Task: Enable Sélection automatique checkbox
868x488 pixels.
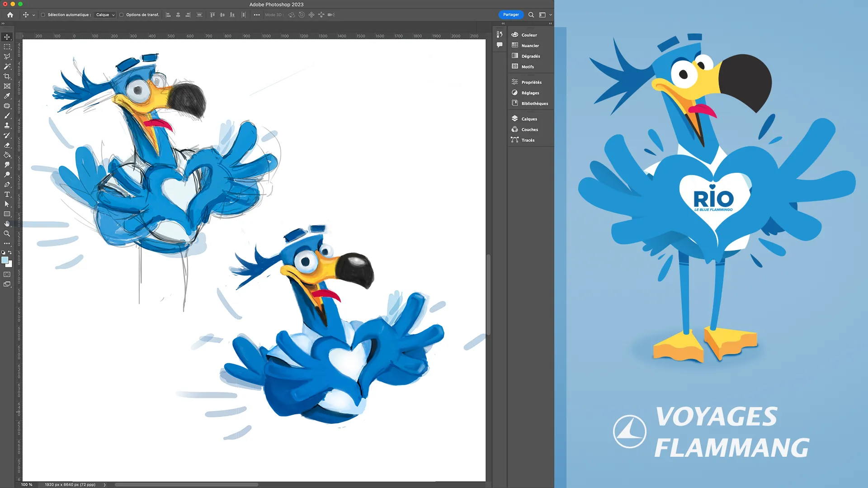Action: click(43, 15)
